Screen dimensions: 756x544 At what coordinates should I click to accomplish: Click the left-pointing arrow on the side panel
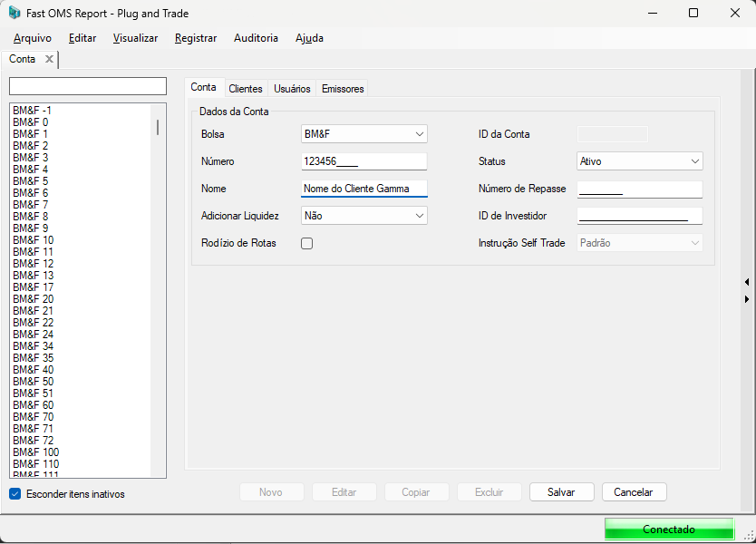tap(747, 282)
